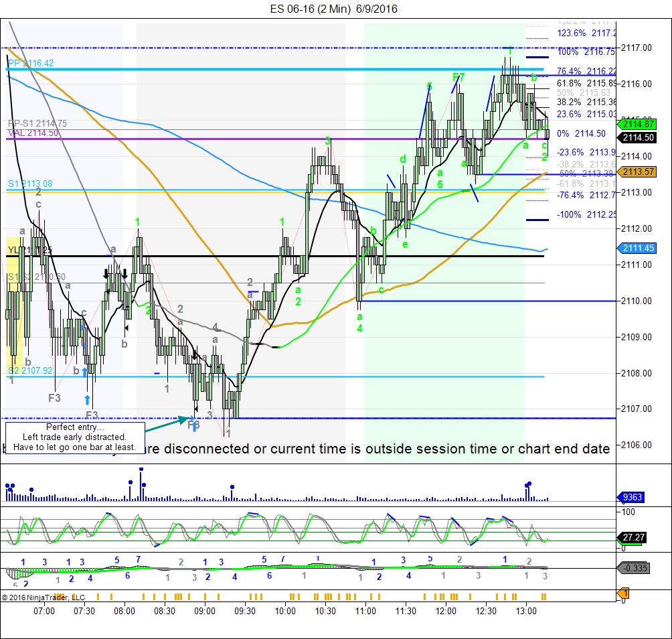Viewport: 672px width, 639px height.
Task: Click the 09:30 time axis label
Action: (245, 611)
